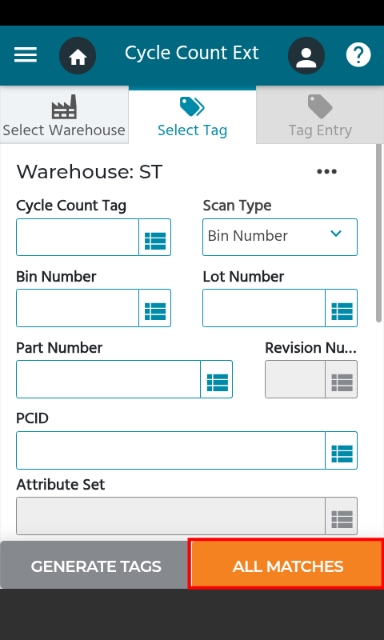
Task: Open the hamburger menu
Action: 25,55
